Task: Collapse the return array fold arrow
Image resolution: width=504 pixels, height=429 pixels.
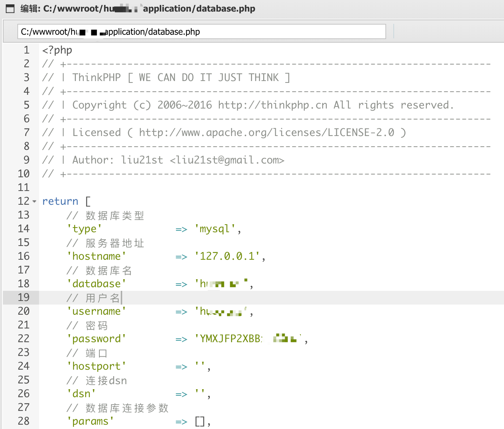Action: point(34,201)
